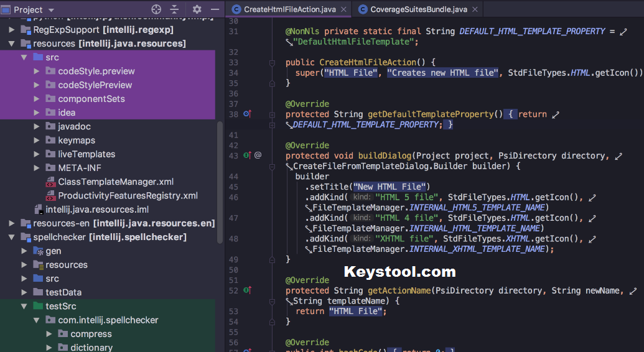Click the Project panel window icon

click(x=6, y=9)
